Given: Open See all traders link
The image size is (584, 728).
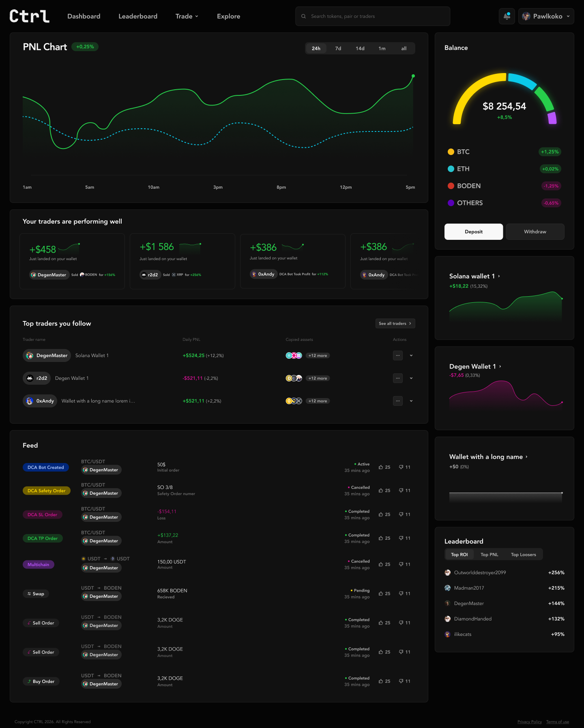Looking at the screenshot, I should [395, 323].
